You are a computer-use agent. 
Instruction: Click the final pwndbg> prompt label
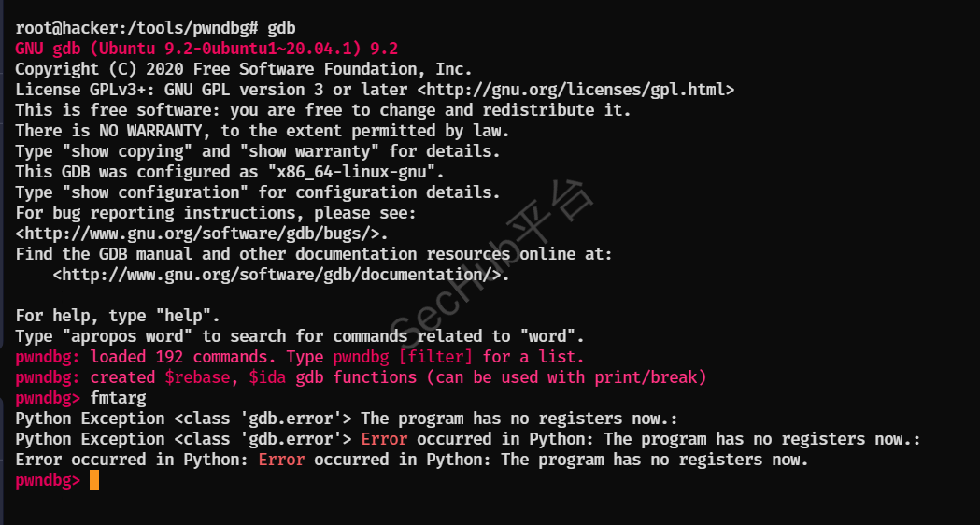[x=48, y=480]
